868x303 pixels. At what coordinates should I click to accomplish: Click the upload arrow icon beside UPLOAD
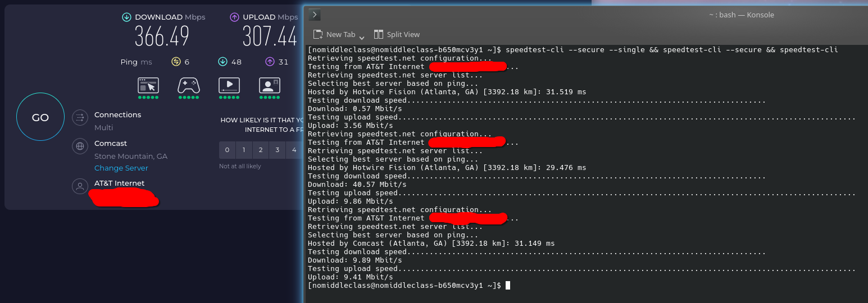(234, 17)
